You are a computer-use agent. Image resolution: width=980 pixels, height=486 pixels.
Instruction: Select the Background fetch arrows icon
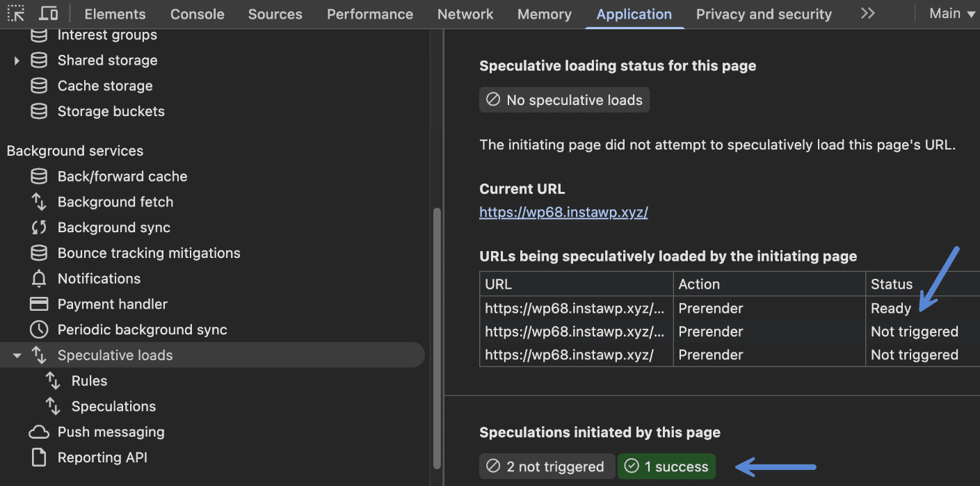tap(38, 202)
